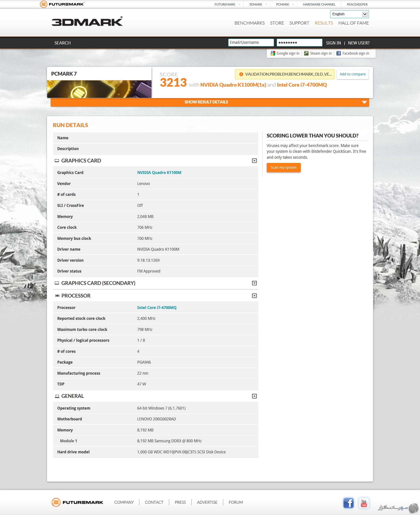Open the Support menu item
The width and height of the screenshot is (420, 515).
[x=299, y=23]
